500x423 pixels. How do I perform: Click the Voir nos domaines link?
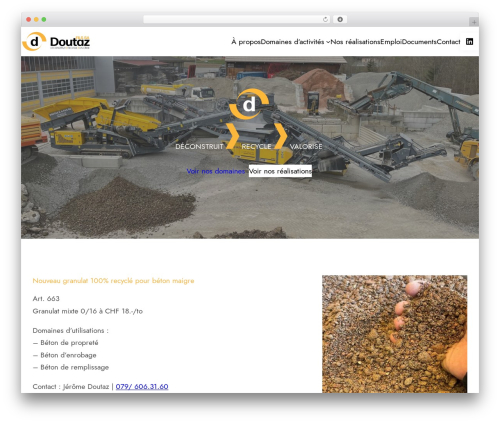[216, 171]
